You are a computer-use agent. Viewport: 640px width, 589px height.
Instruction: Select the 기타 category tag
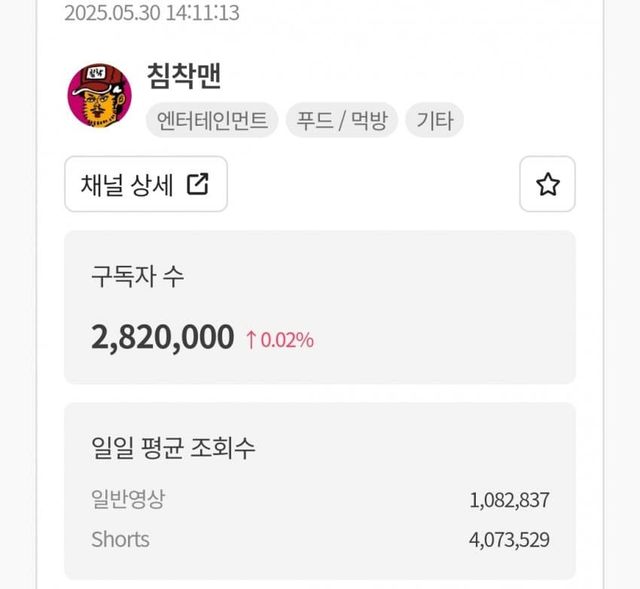tap(435, 121)
